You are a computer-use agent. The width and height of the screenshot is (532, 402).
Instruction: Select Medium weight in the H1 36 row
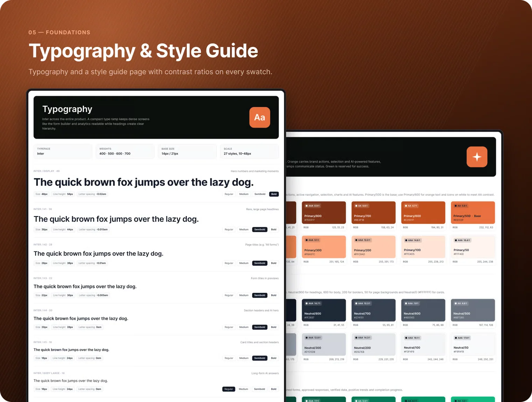244,229
